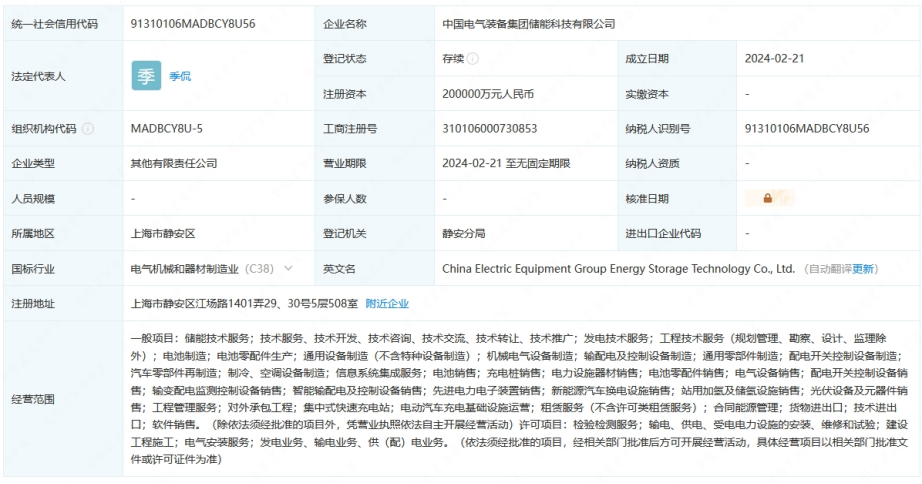This screenshot has height=484, width=922.
Task: Open the 附近企业 nearby companies link
Action: [x=387, y=303]
